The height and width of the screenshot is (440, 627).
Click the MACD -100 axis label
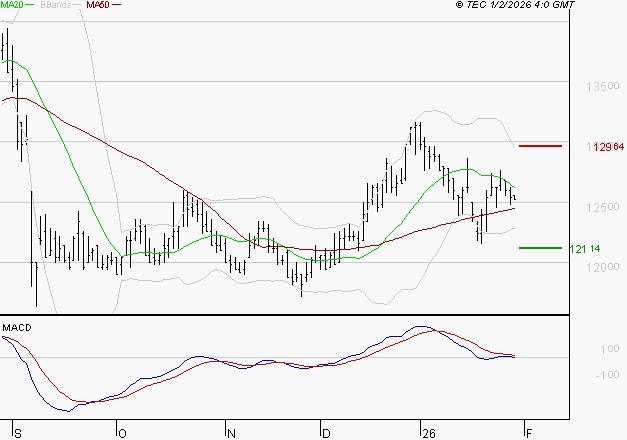607,375
